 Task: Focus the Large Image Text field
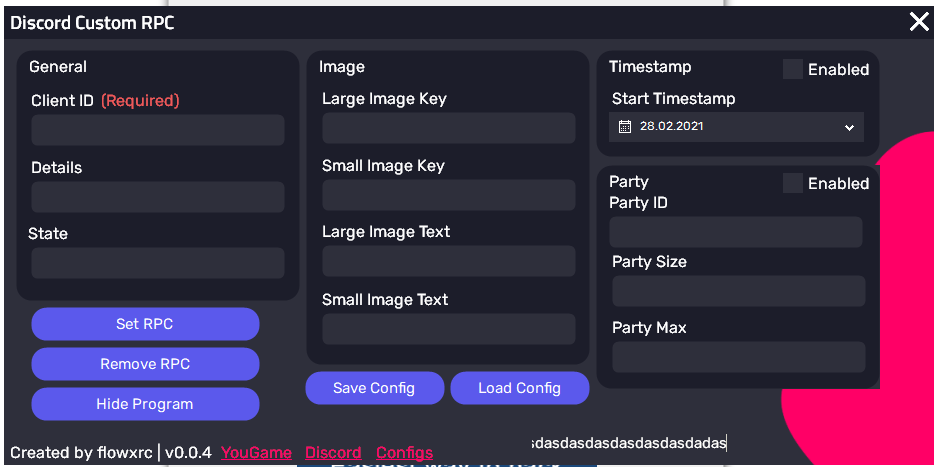pyautogui.click(x=449, y=261)
